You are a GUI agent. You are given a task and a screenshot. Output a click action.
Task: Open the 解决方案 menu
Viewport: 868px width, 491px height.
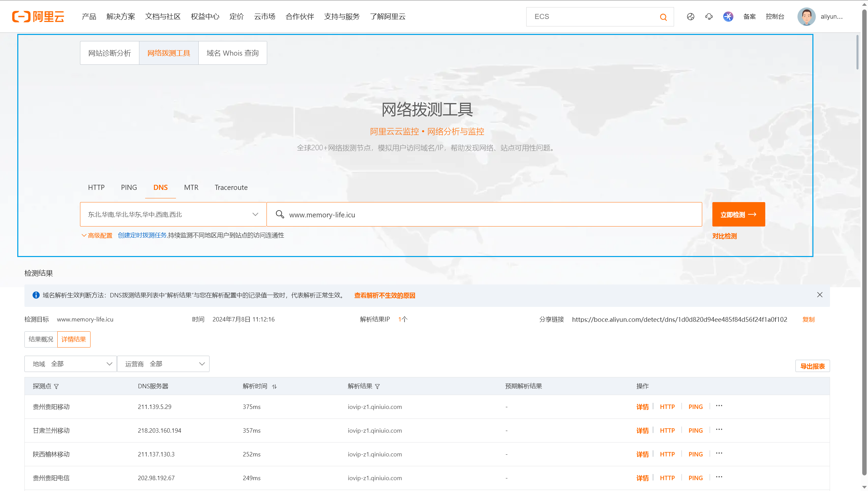[121, 17]
